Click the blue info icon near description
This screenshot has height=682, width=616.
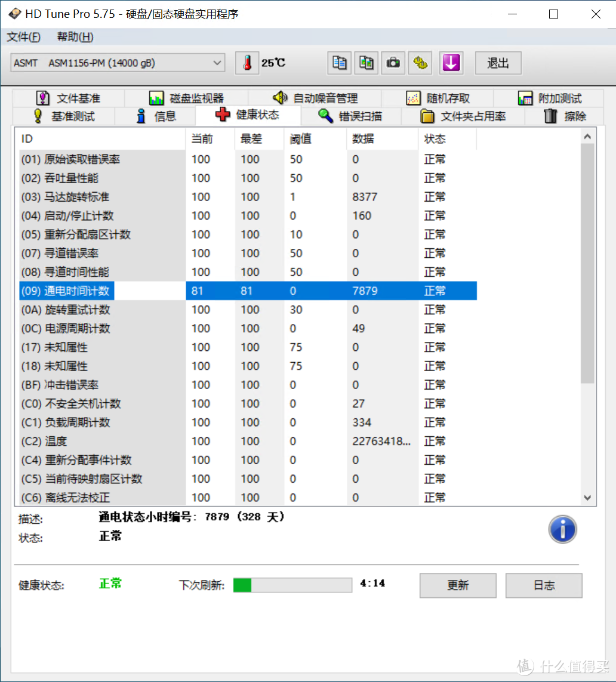562,529
